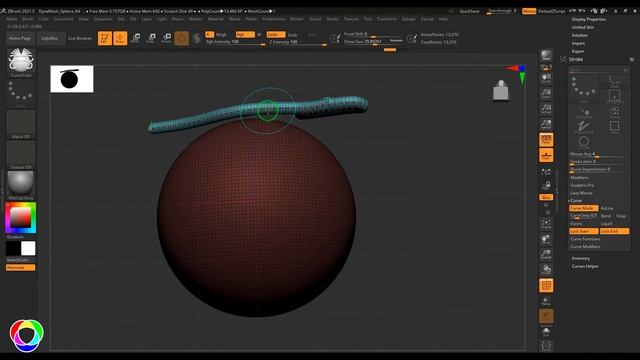640x360 pixels.
Task: Open the CurveTube brush thumbnail
Action: 21,62
